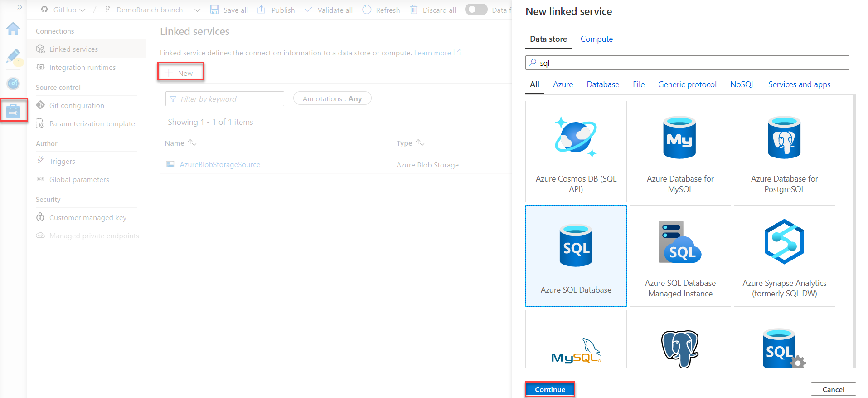Open the Author pencil icon
Image resolution: width=868 pixels, height=398 pixels.
click(x=13, y=56)
